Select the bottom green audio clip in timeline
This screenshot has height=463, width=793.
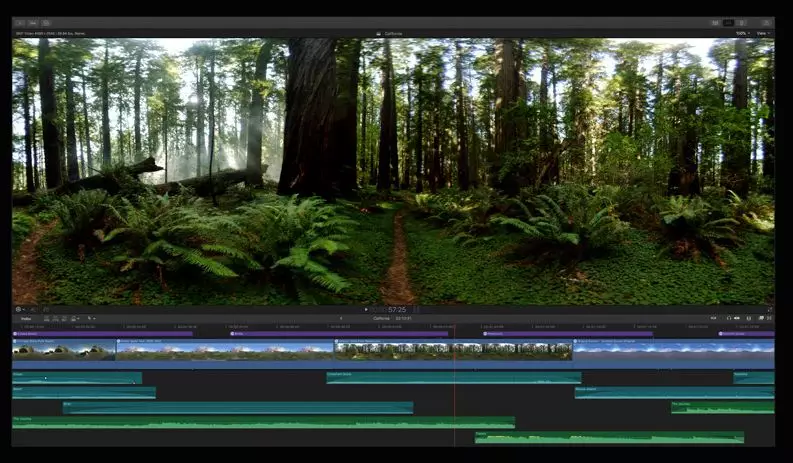coord(608,437)
